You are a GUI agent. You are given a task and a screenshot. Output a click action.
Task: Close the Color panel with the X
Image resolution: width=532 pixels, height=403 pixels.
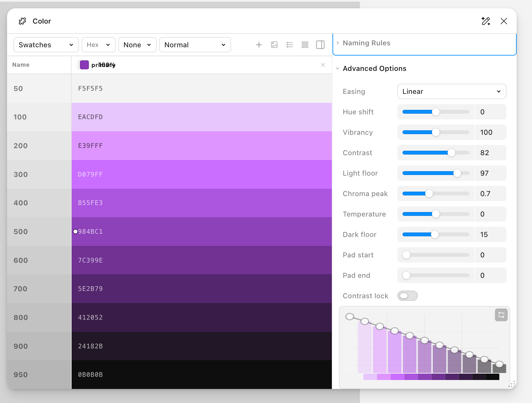point(504,21)
